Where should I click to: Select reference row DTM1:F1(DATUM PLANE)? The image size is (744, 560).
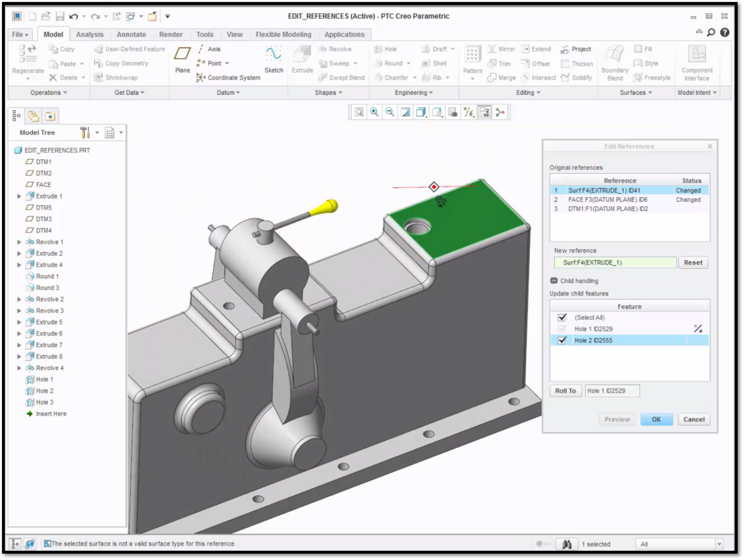[629, 209]
